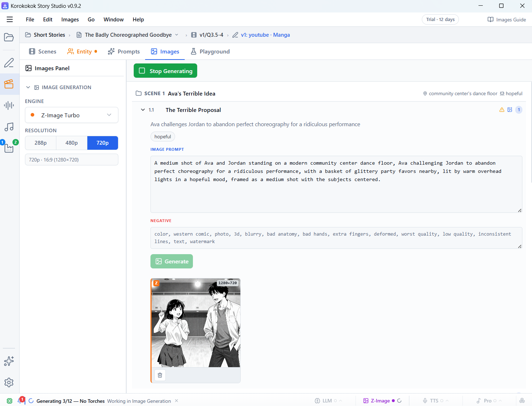Click the cubes icon in status bar

(x=522, y=401)
